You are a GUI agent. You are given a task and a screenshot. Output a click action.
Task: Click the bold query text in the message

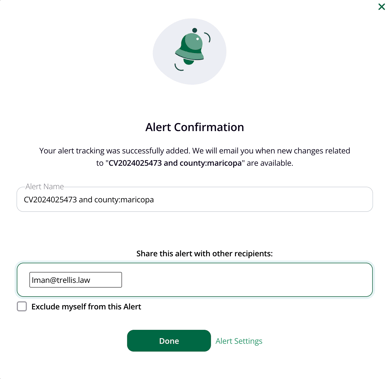175,163
